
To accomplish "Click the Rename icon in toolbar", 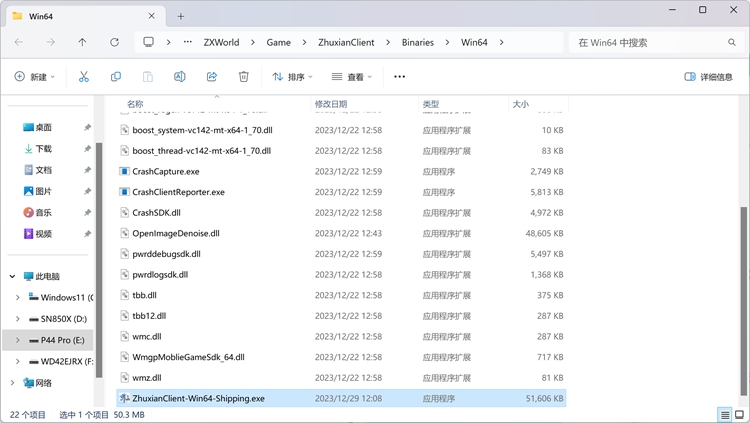I will coord(180,77).
